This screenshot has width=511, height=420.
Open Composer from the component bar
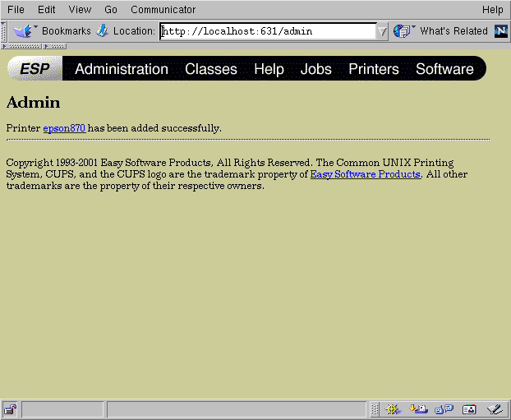(494, 409)
